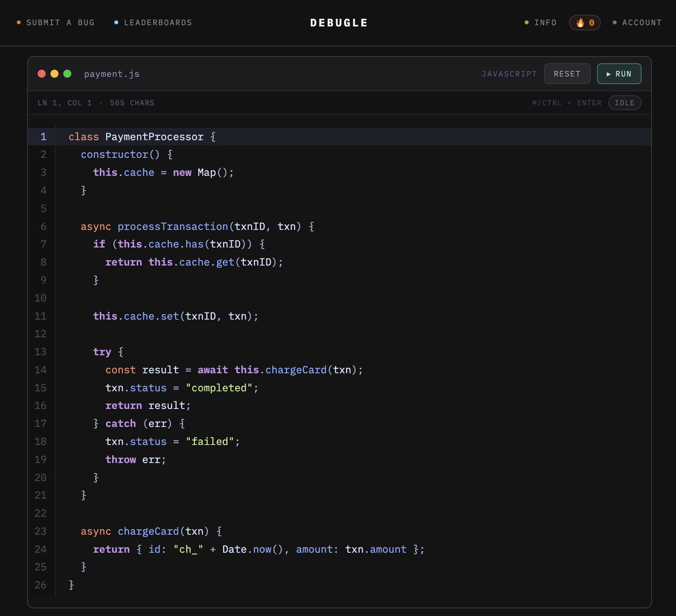This screenshot has width=676, height=616.
Task: Click line number 13 in the gutter
Action: 40,352
